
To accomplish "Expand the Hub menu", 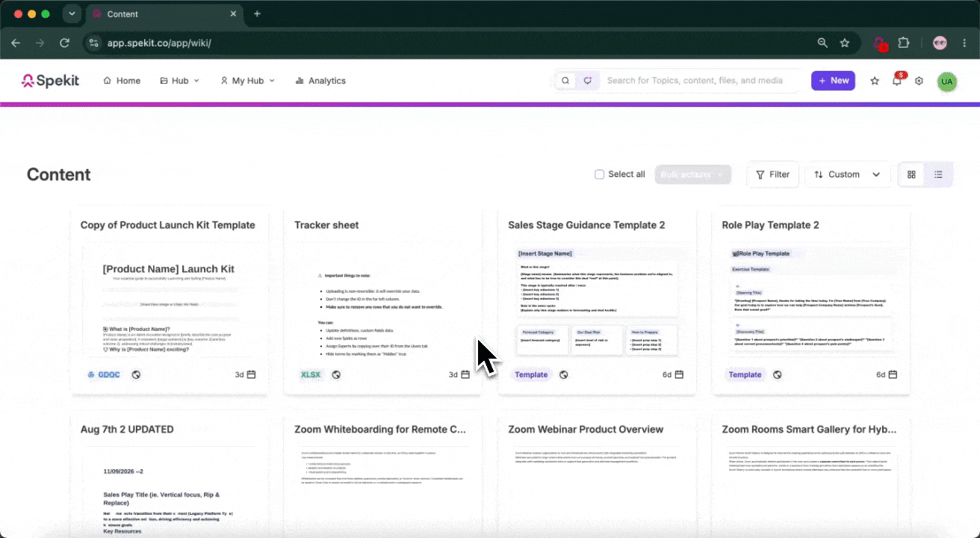I will 179,81.
